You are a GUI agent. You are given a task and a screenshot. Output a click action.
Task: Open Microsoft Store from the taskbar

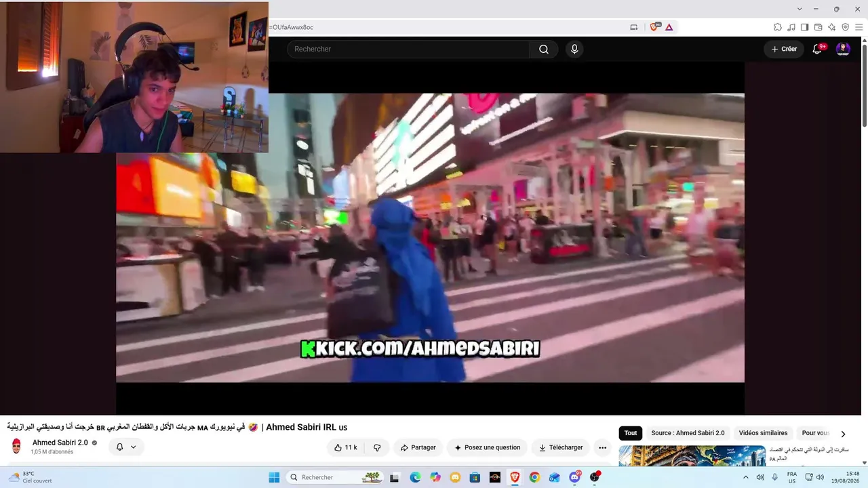point(475,477)
